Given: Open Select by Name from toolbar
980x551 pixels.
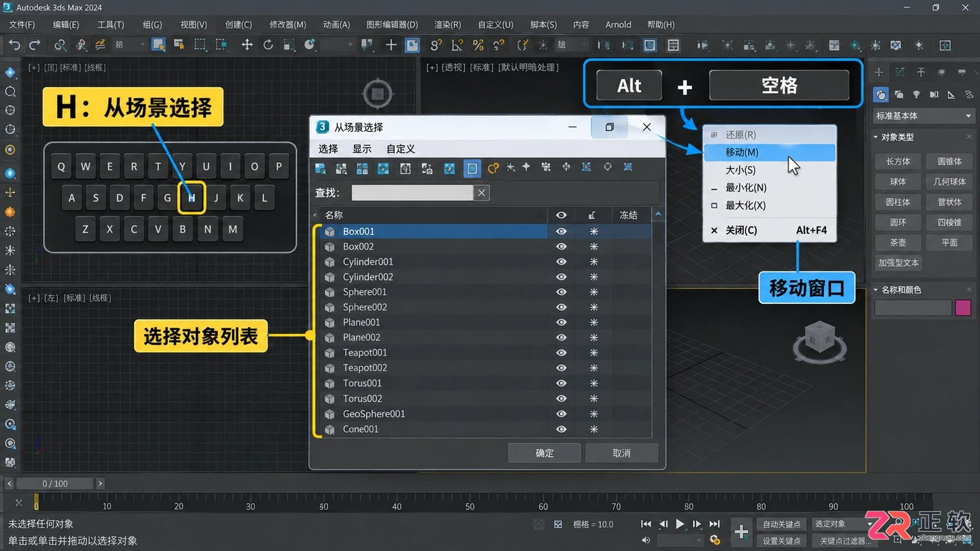Looking at the screenshot, I should pyautogui.click(x=179, y=45).
